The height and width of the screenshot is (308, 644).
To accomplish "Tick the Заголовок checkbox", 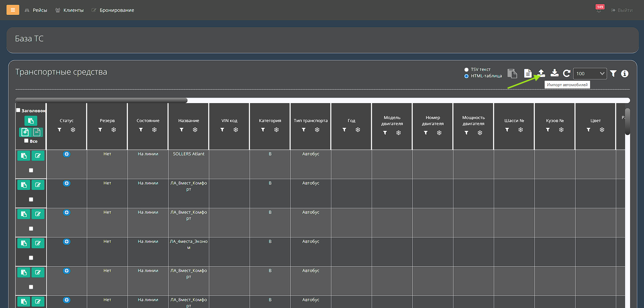I will 18,110.
